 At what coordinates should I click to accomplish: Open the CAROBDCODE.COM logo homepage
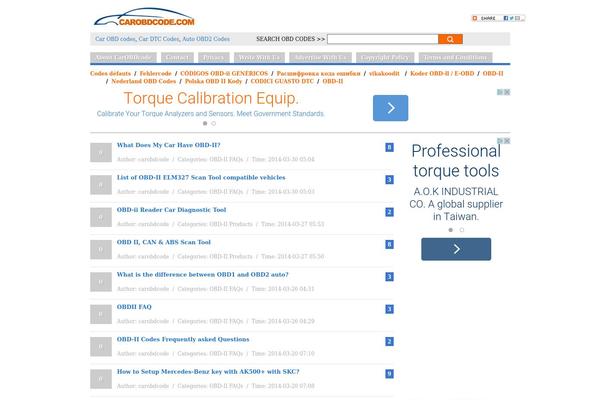point(144,18)
